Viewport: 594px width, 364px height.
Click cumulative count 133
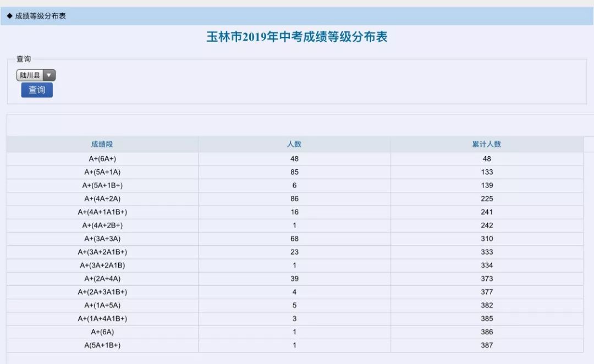click(x=487, y=172)
